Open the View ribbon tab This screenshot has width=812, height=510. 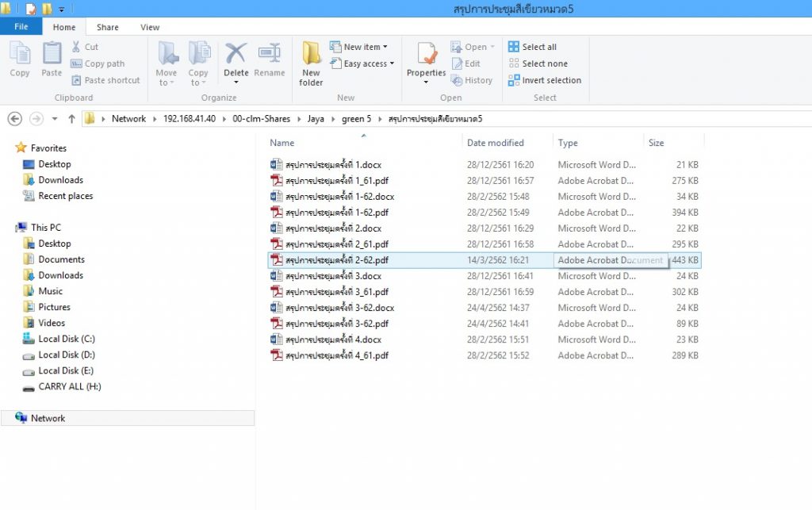(x=150, y=27)
